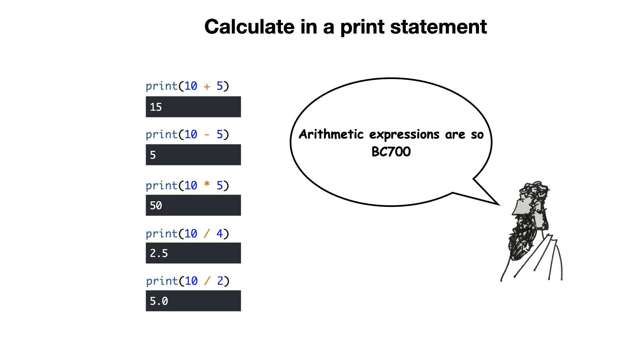The image size is (644, 362).
Task: Select the speech bubble with arithmetic text
Action: (x=391, y=142)
